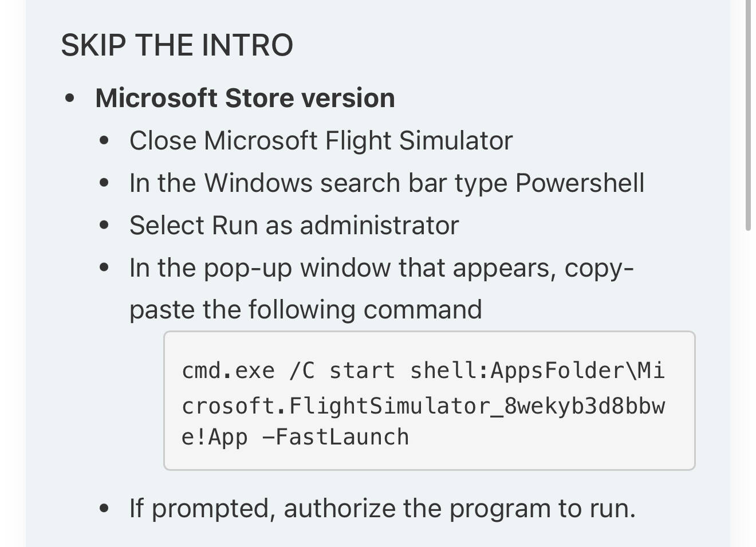Image resolution: width=756 pixels, height=547 pixels.
Task: Click the /C flag in the command
Action: 302,371
